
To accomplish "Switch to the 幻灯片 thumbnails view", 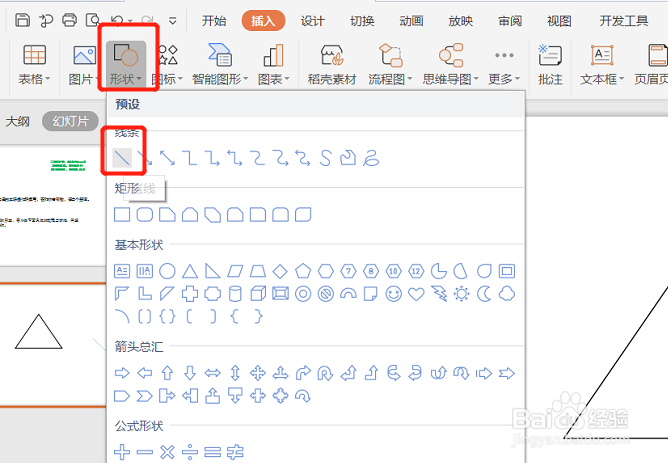I will pyautogui.click(x=70, y=121).
